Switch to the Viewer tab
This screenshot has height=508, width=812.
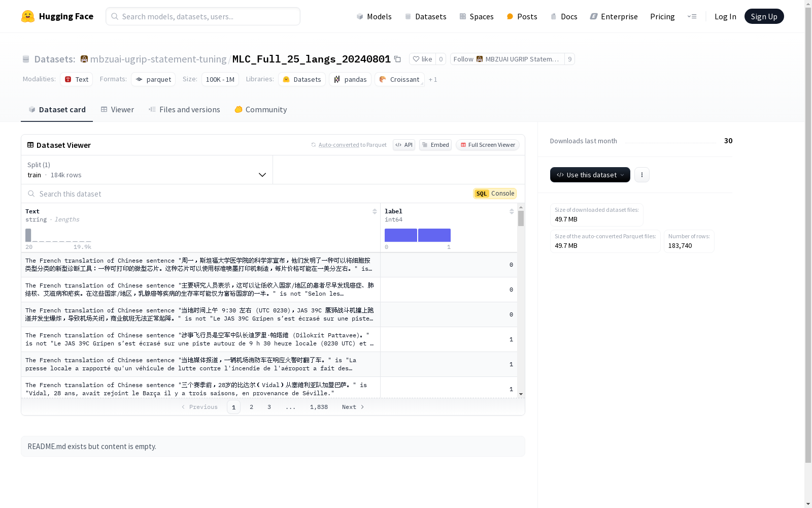pyautogui.click(x=117, y=109)
